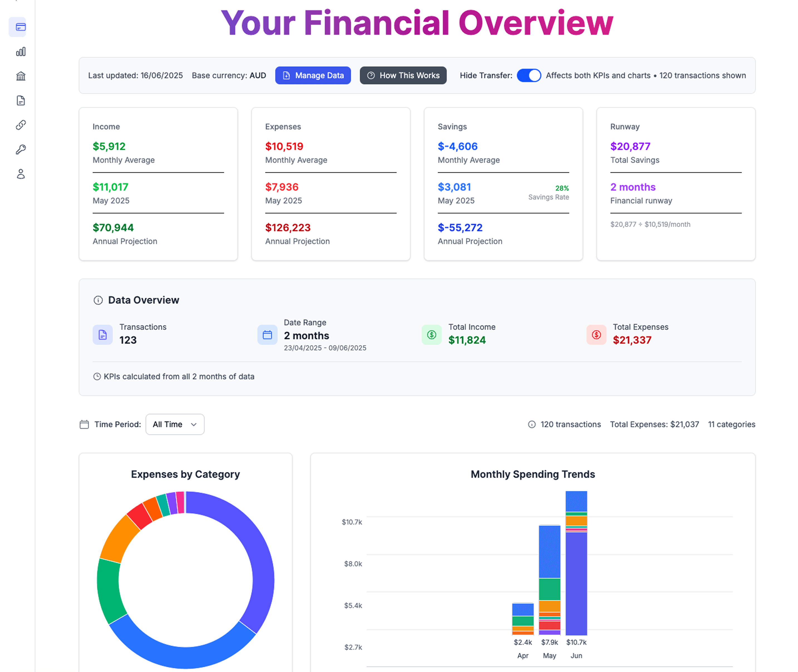
Task: Click the Date Range calendar icon
Action: point(267,335)
